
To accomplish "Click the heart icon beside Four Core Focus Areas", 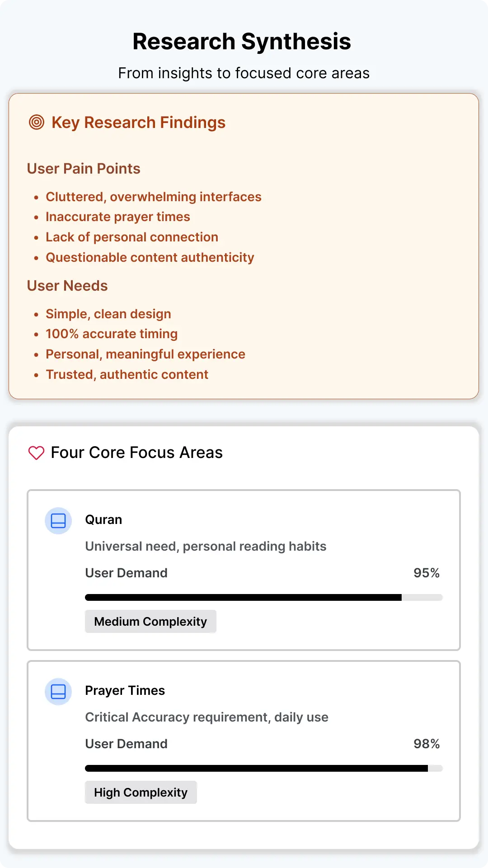I will 37,453.
